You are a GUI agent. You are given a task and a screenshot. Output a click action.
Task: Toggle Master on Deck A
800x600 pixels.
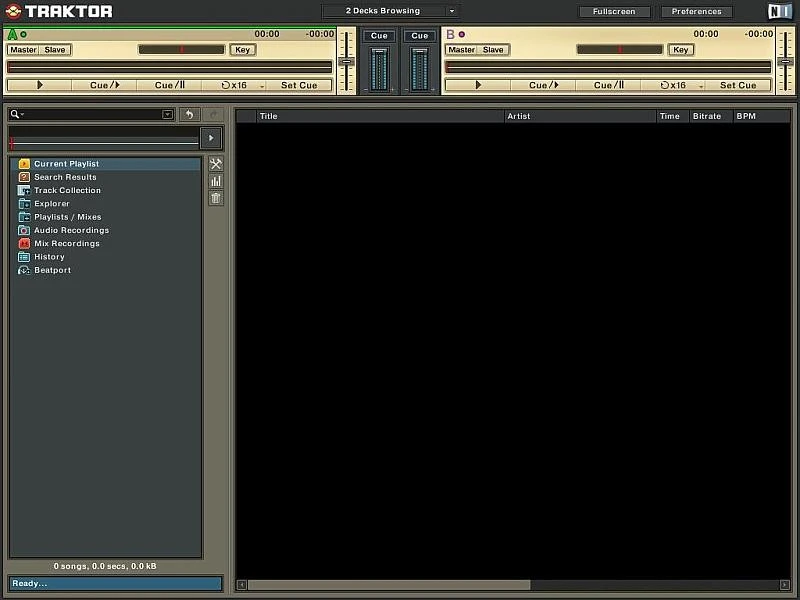(x=23, y=50)
